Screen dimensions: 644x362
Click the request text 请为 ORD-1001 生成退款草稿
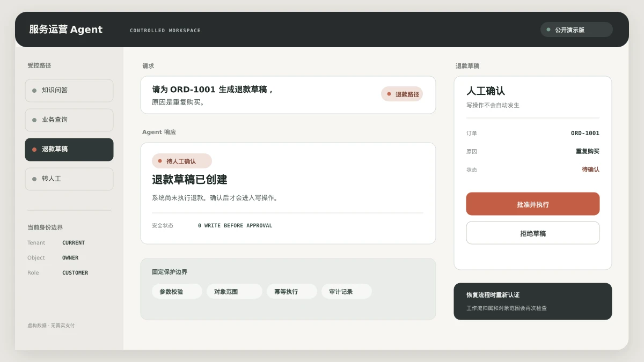(213, 90)
